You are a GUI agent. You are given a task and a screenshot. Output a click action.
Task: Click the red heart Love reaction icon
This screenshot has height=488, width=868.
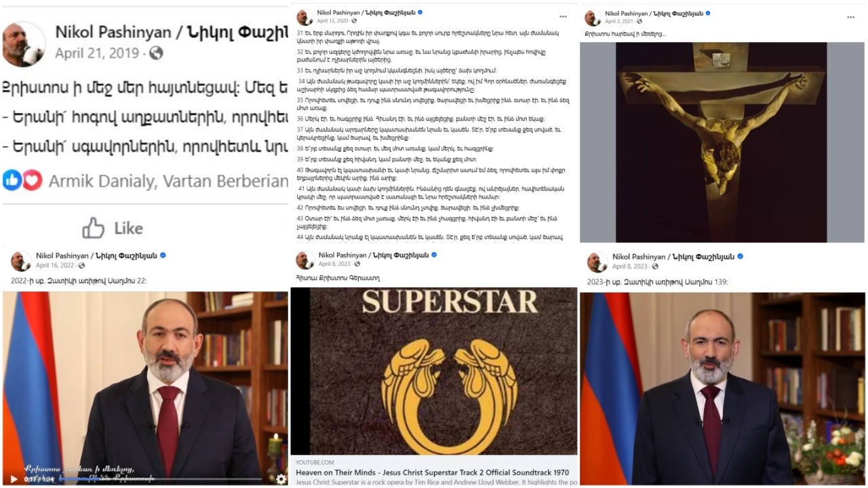[32, 180]
